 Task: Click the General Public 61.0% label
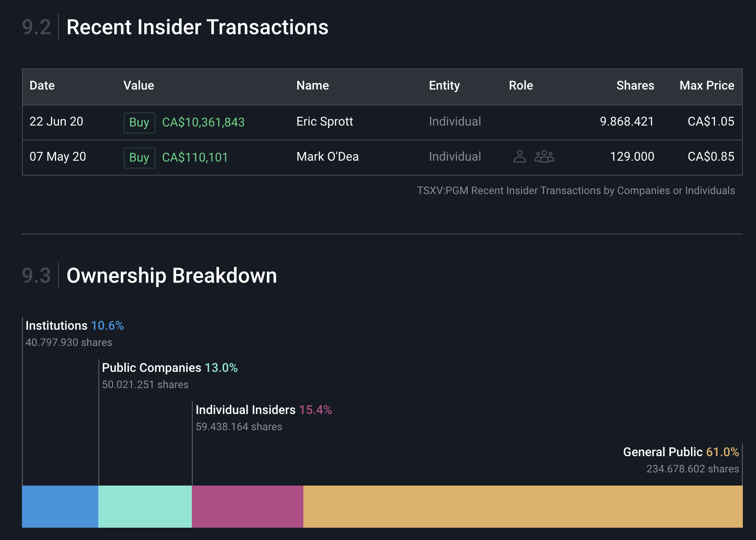click(681, 452)
